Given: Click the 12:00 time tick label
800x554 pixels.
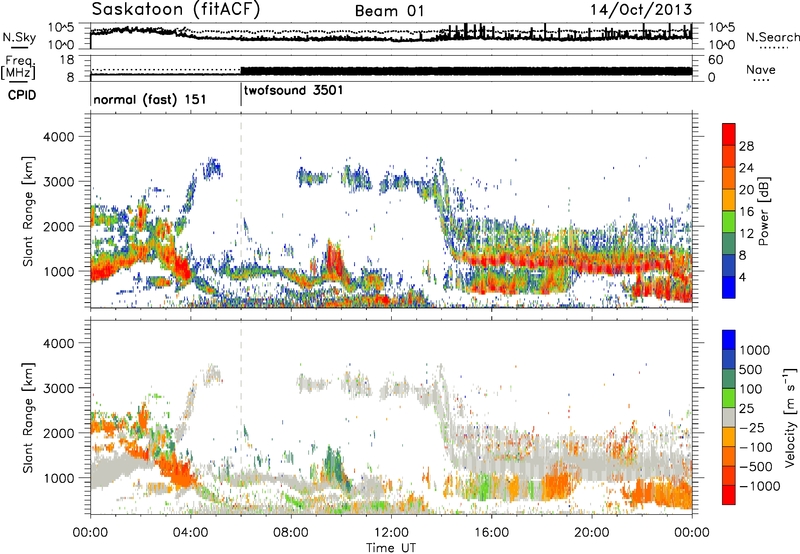Looking at the screenshot, I should pyautogui.click(x=391, y=533).
